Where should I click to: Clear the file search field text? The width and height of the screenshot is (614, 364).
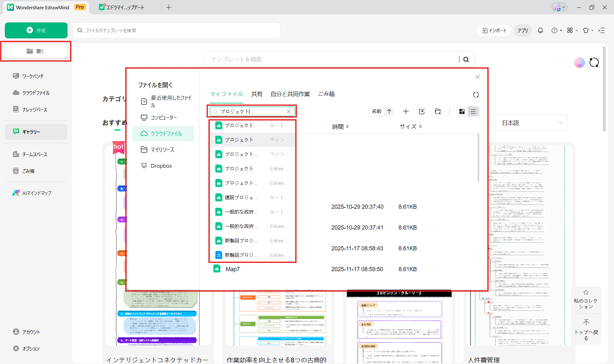coord(289,111)
